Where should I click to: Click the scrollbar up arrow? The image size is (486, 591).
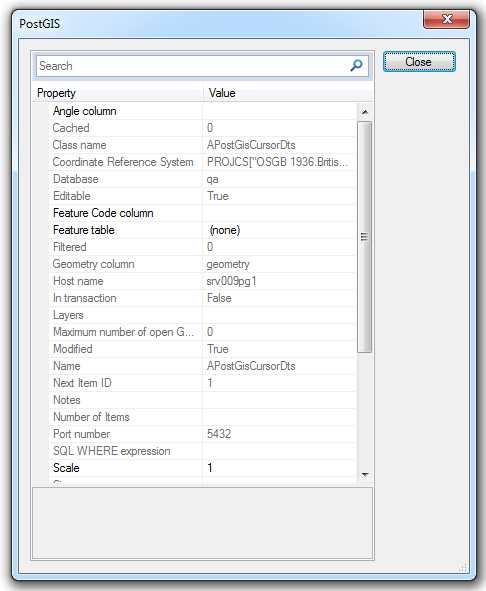pyautogui.click(x=365, y=112)
